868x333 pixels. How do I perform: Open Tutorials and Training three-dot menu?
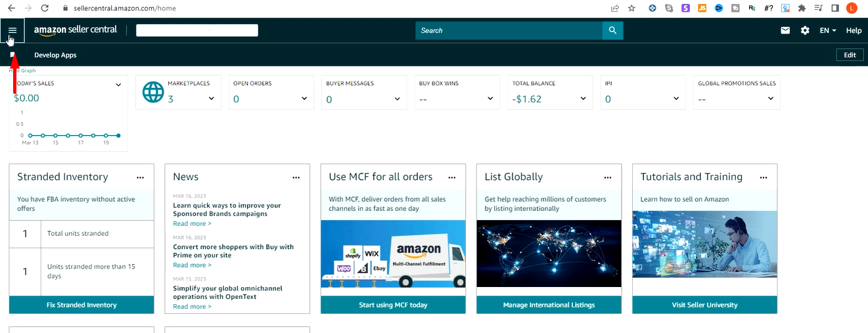[x=764, y=177]
